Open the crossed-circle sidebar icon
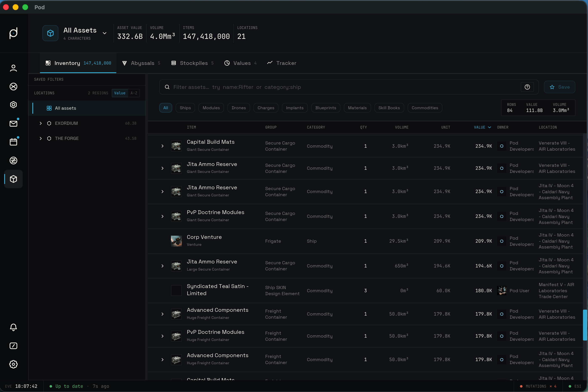This screenshot has width=588, height=392. coord(13,87)
